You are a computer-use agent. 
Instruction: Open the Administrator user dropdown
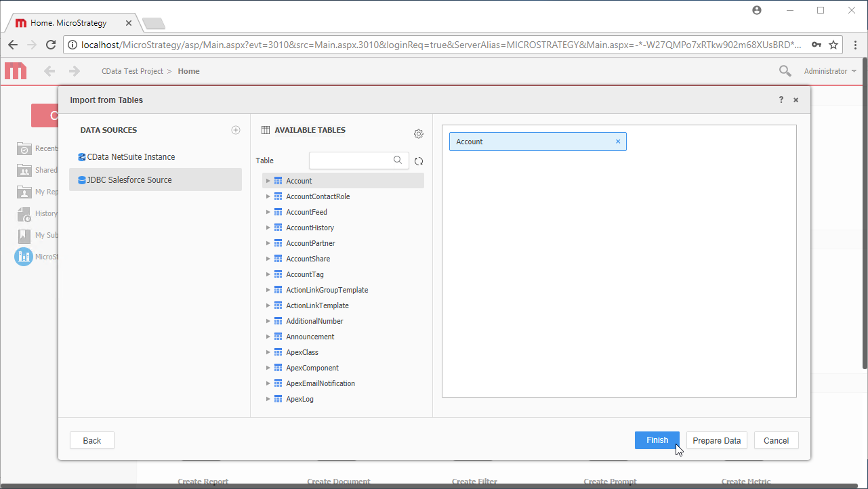tap(830, 71)
